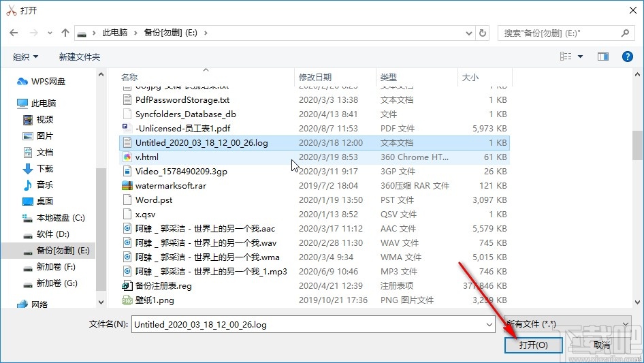The width and height of the screenshot is (644, 363).
Task: Go up one folder level
Action: [65, 33]
